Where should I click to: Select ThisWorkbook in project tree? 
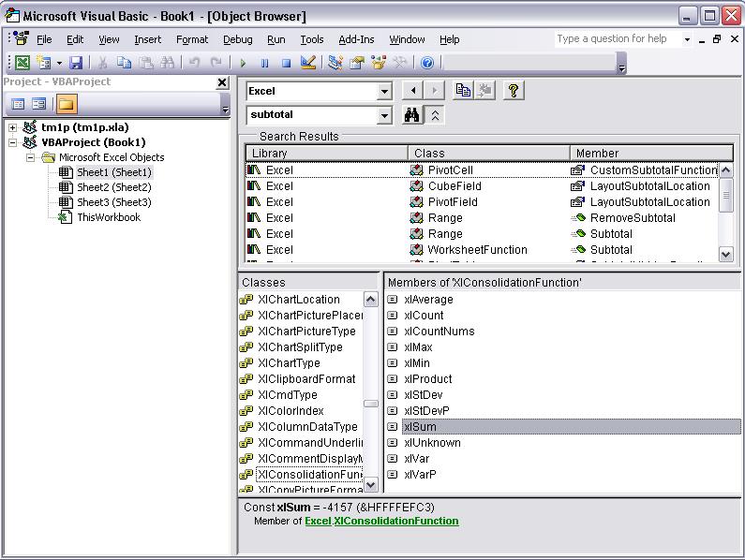click(109, 217)
